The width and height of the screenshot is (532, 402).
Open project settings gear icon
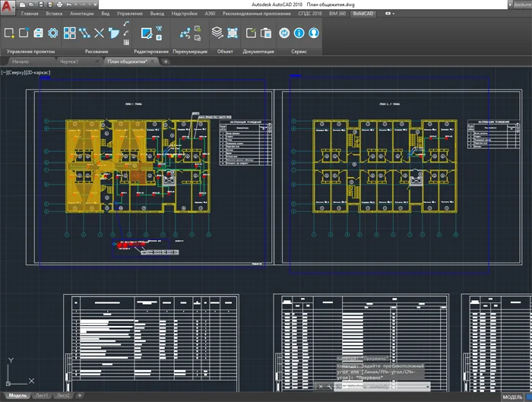(53, 33)
